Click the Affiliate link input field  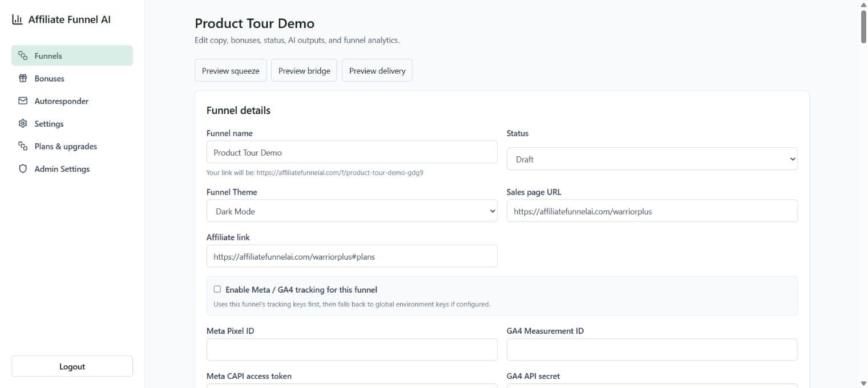(352, 256)
